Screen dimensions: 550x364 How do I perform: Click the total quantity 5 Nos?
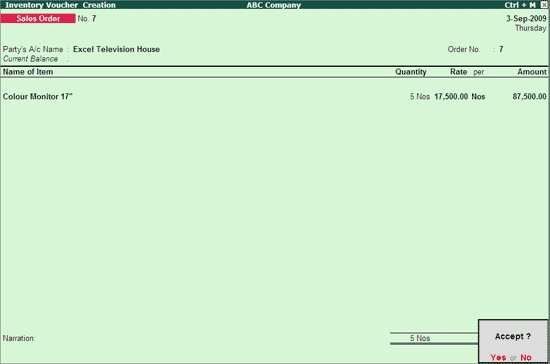(420, 338)
